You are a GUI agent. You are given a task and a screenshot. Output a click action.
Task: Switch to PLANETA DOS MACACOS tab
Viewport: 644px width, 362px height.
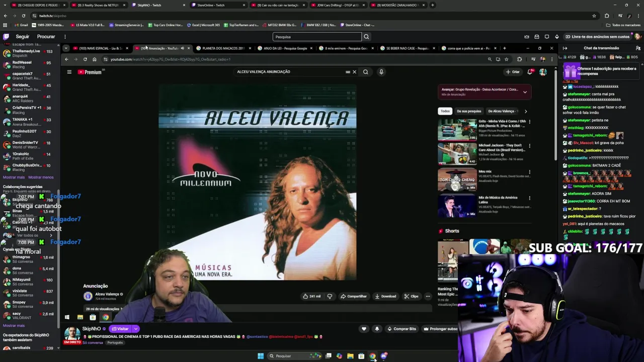tap(222, 48)
